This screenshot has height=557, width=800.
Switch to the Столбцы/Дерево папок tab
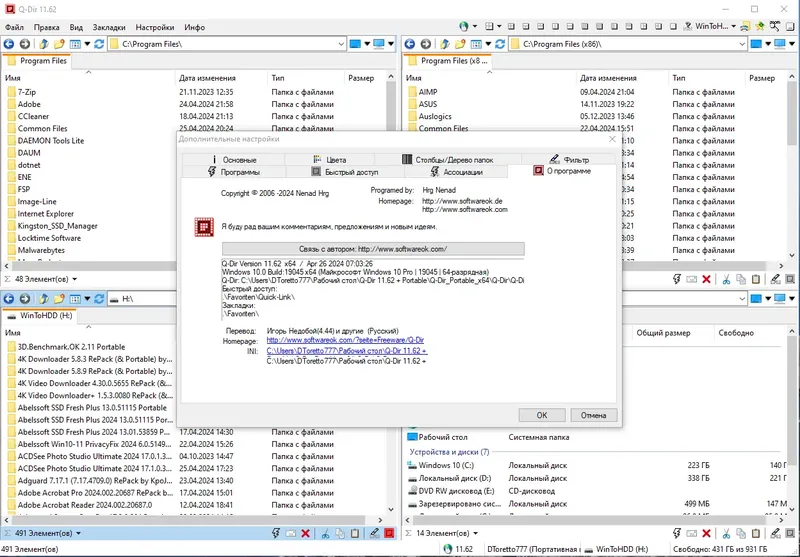448,160
